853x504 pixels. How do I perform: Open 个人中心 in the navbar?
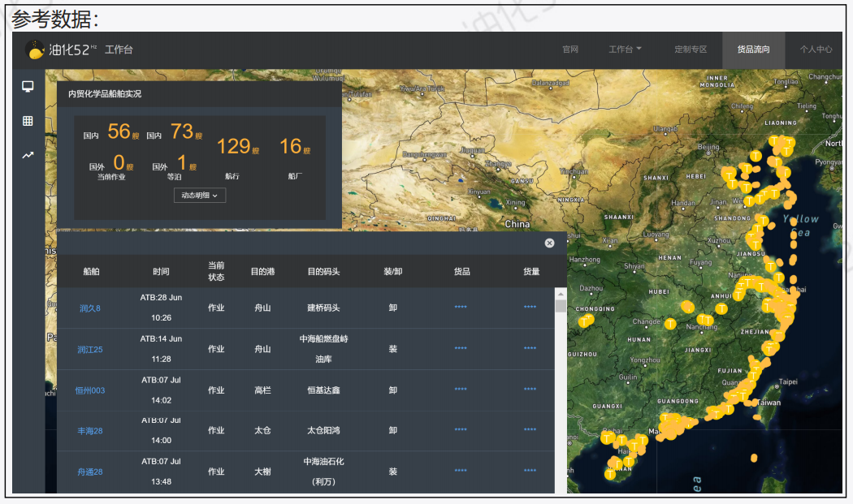(816, 49)
